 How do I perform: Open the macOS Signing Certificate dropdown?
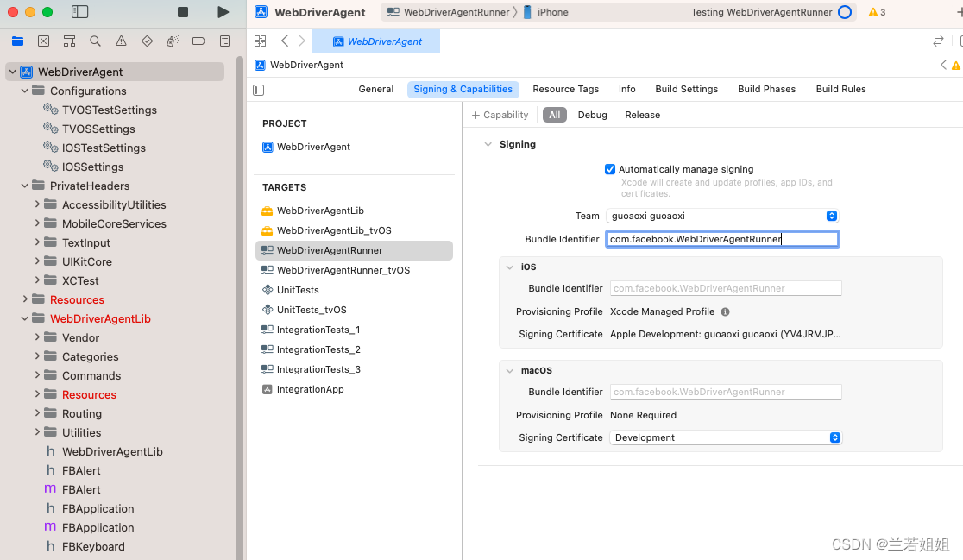point(726,437)
